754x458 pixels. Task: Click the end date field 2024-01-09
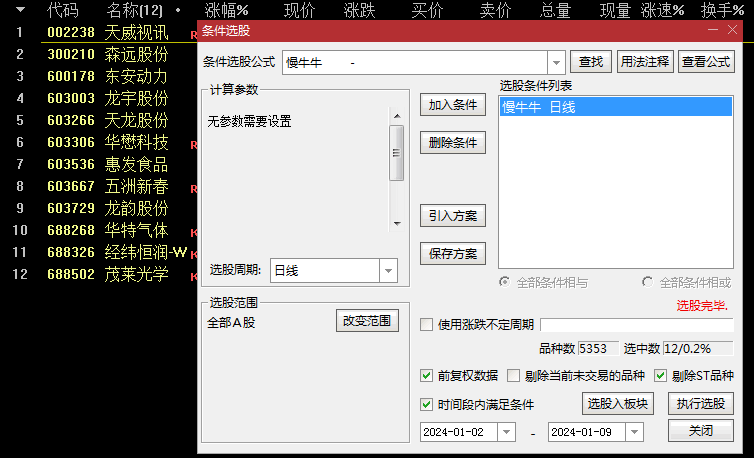pyautogui.click(x=587, y=432)
